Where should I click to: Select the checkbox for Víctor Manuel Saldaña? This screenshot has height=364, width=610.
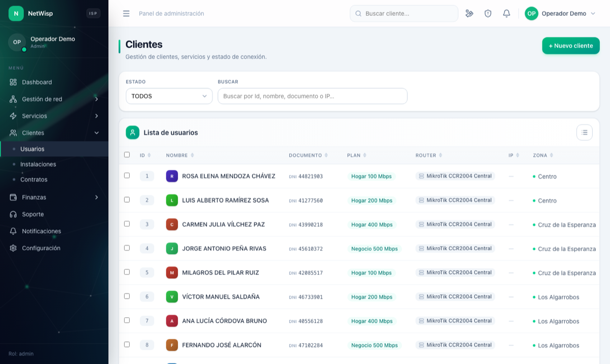click(x=127, y=296)
